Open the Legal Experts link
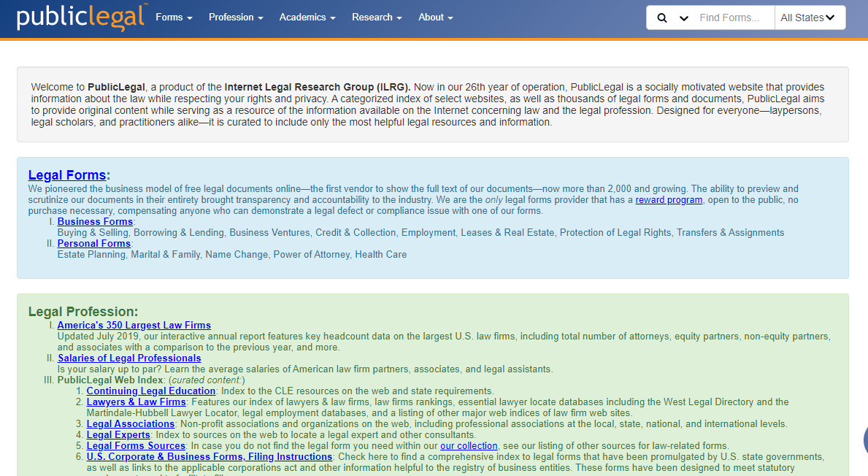868x476 pixels. pyautogui.click(x=118, y=435)
